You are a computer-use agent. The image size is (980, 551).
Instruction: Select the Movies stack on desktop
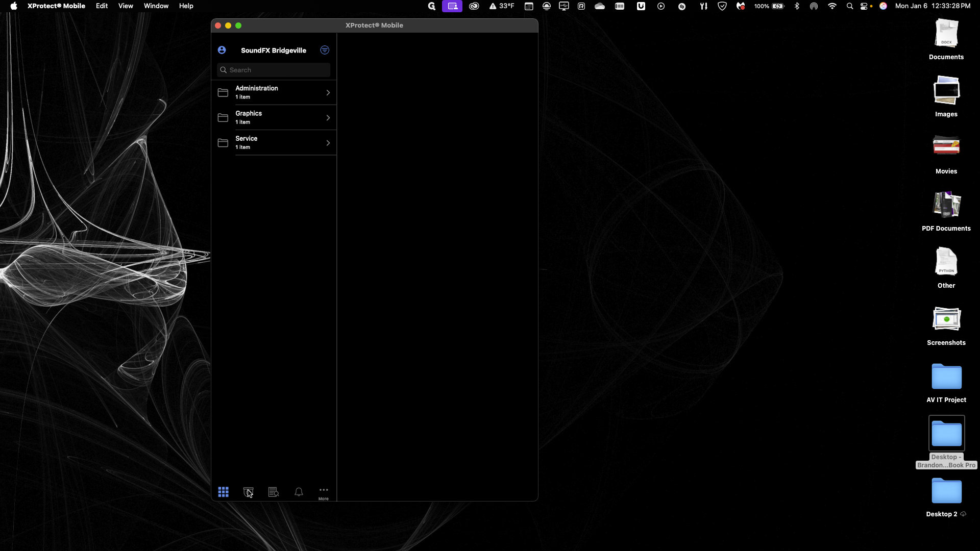pos(946,154)
